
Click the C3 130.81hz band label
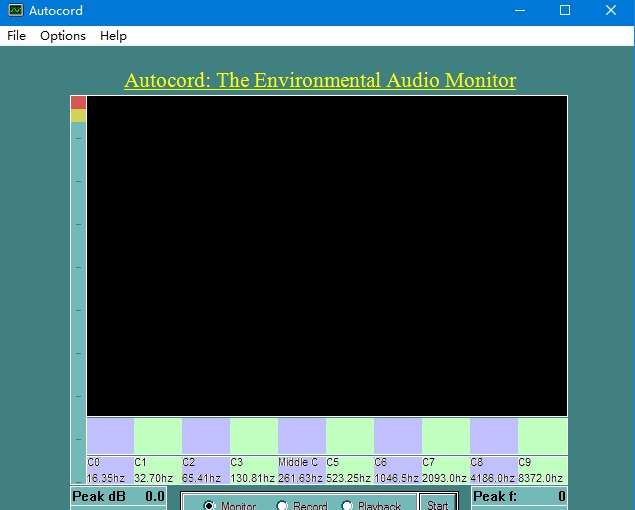point(254,470)
